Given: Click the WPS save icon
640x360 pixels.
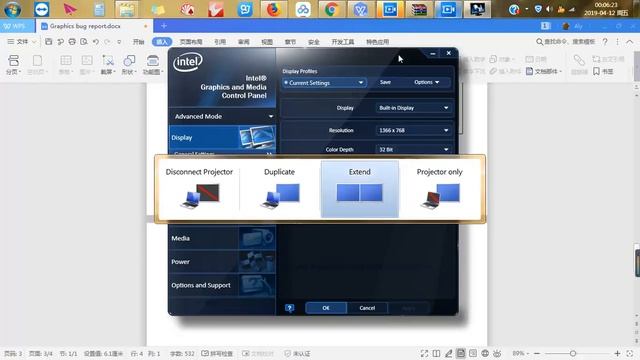Looking at the screenshot, I should point(49,42).
